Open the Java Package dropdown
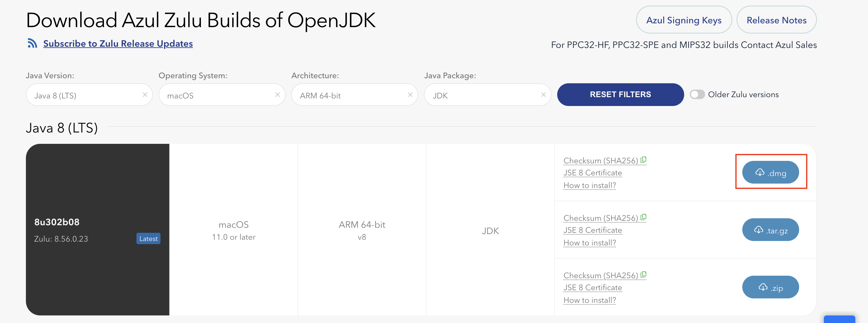 point(487,95)
